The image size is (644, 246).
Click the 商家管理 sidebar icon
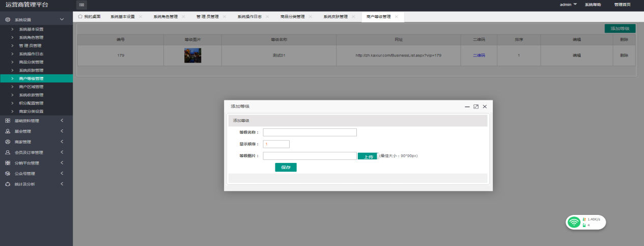[x=8, y=142]
